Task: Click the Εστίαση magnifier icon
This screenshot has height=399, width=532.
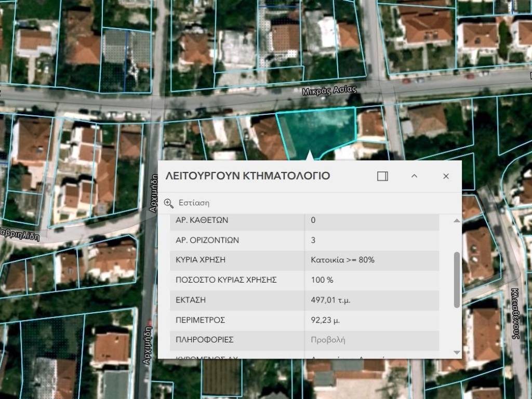Action: tap(169, 203)
